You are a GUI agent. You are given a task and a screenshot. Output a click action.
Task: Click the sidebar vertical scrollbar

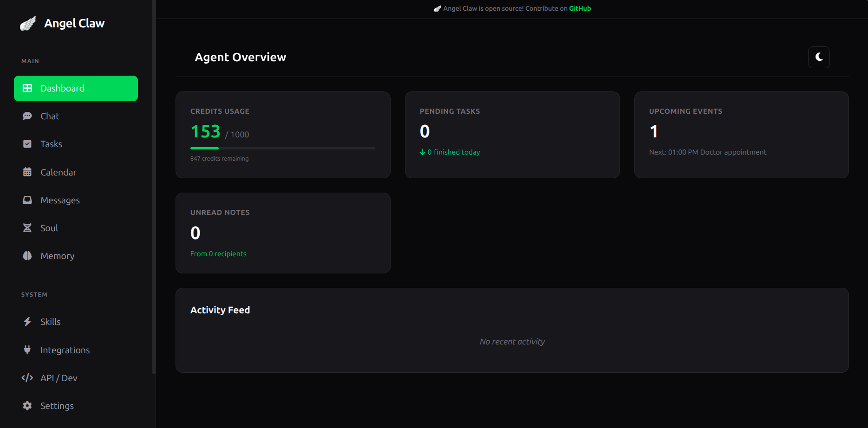[x=154, y=186]
